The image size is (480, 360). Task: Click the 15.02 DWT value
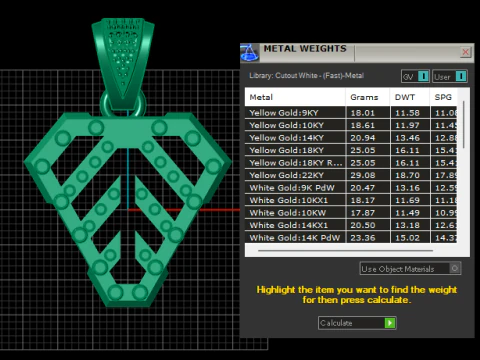click(x=407, y=238)
